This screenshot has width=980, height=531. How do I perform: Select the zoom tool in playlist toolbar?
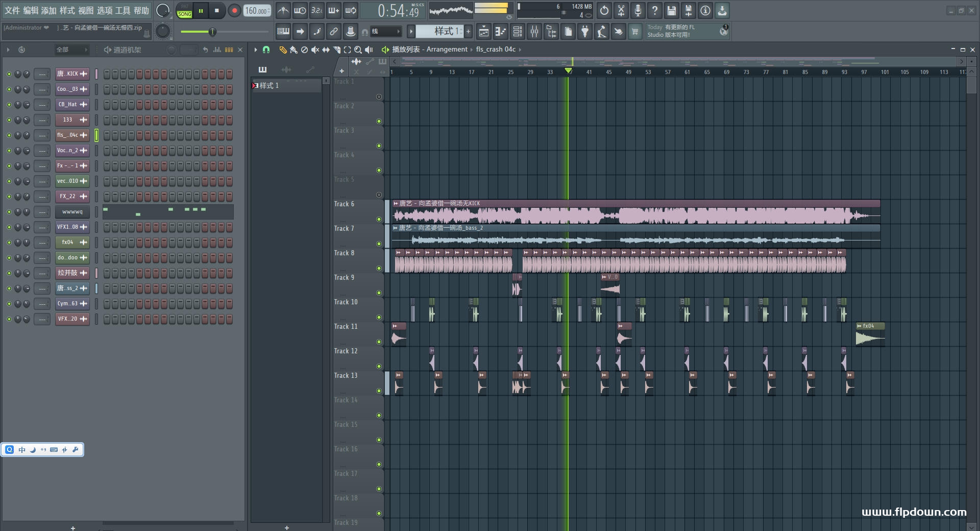pyautogui.click(x=358, y=50)
